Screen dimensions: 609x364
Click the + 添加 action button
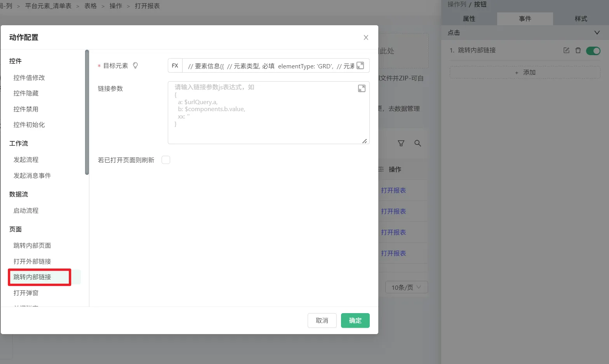pyautogui.click(x=525, y=72)
